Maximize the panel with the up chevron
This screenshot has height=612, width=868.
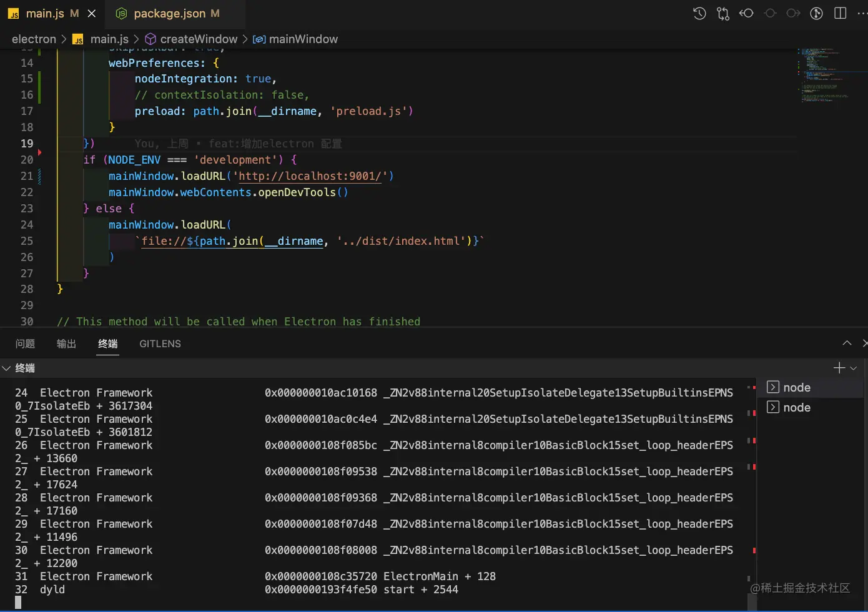[x=847, y=343]
